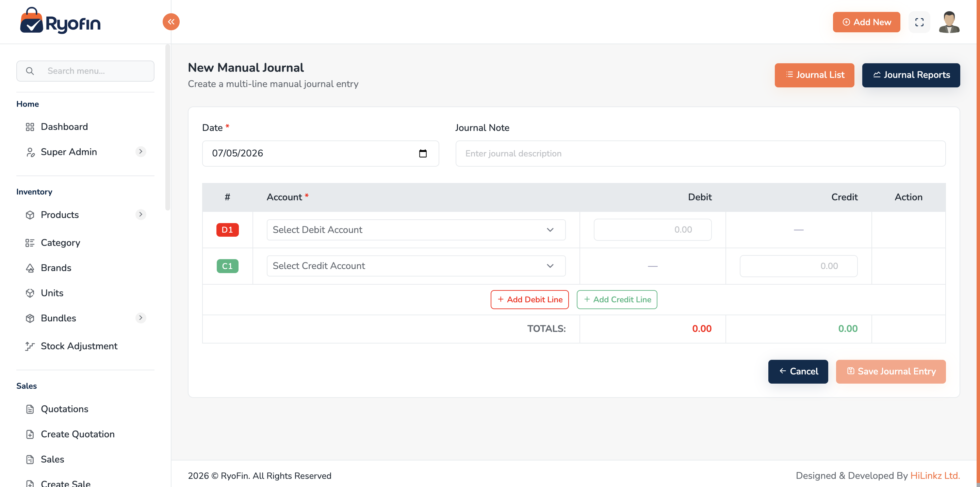Click the RyoFin logo
This screenshot has height=487, width=980.
(x=60, y=21)
